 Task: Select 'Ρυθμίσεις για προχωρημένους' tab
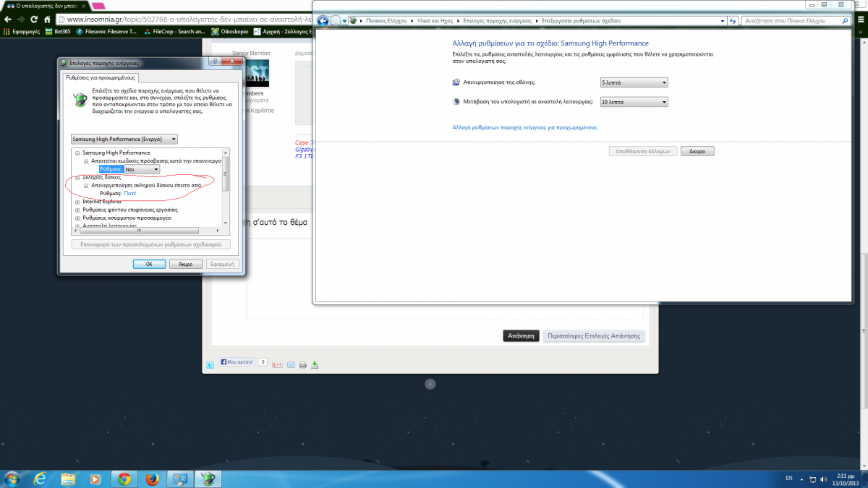tap(101, 77)
